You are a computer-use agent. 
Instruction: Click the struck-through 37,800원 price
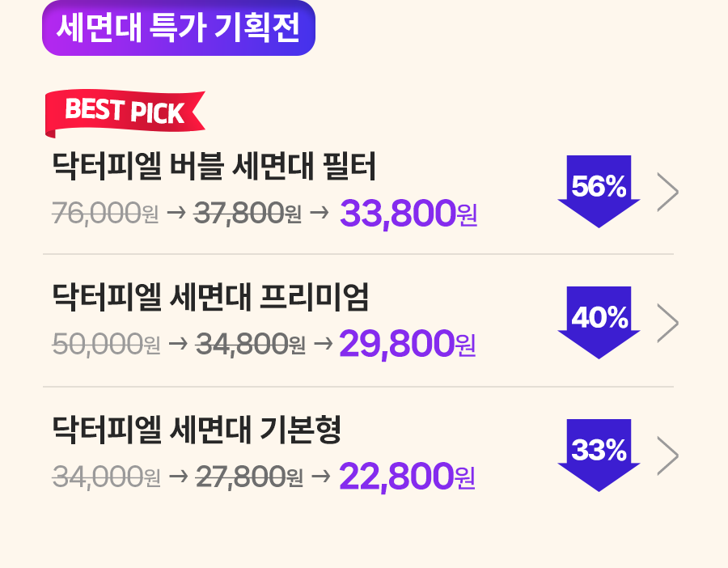click(248, 213)
